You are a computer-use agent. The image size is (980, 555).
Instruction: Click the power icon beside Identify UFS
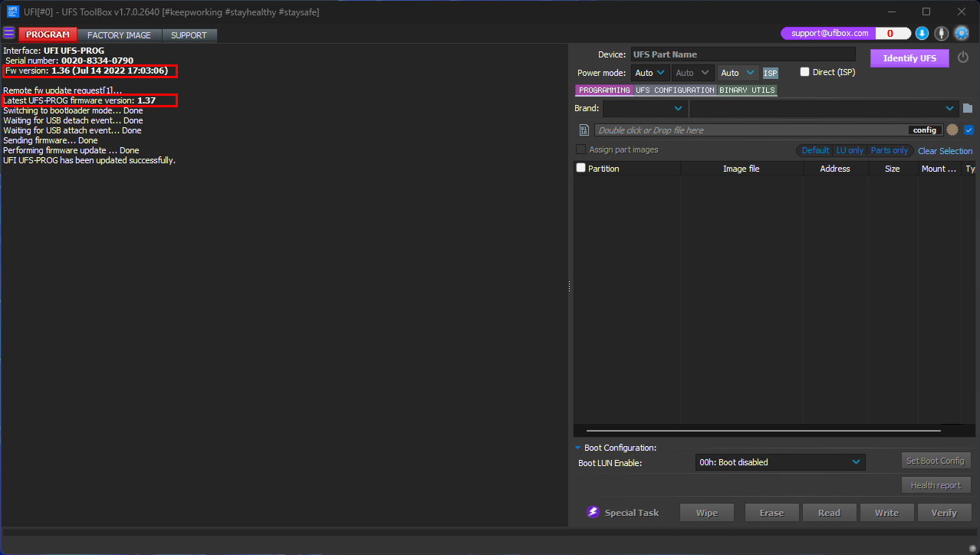[963, 57]
